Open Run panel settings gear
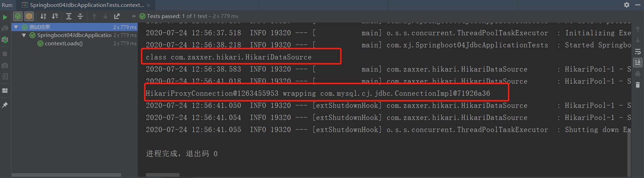The image size is (644, 178). tap(627, 5)
